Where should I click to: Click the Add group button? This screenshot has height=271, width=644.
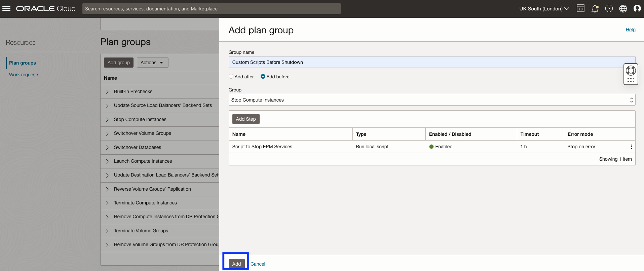[119, 63]
